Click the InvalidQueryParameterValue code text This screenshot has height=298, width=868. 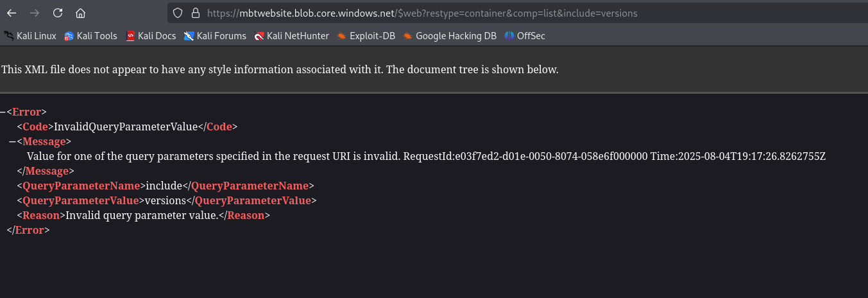click(125, 127)
